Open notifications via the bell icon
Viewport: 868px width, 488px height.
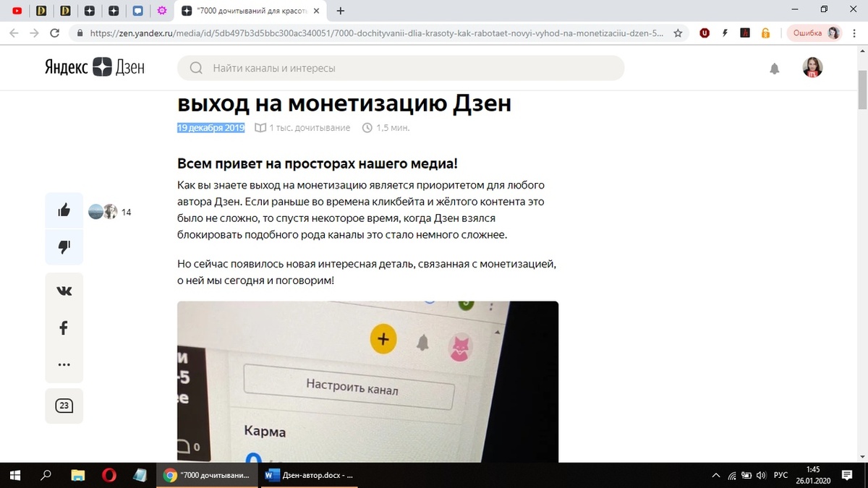coord(775,67)
